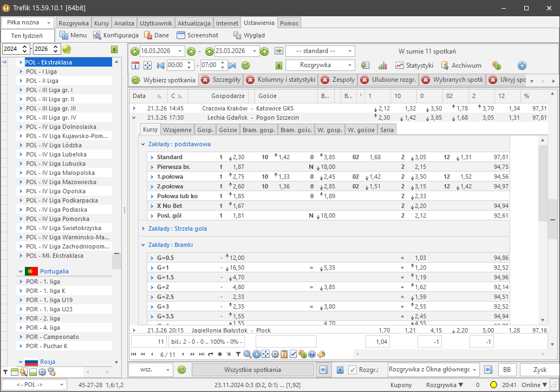Screen dimensions: 560x392
Task: Collapse the 'Zakłady : Bramki' section
Action: [143, 245]
